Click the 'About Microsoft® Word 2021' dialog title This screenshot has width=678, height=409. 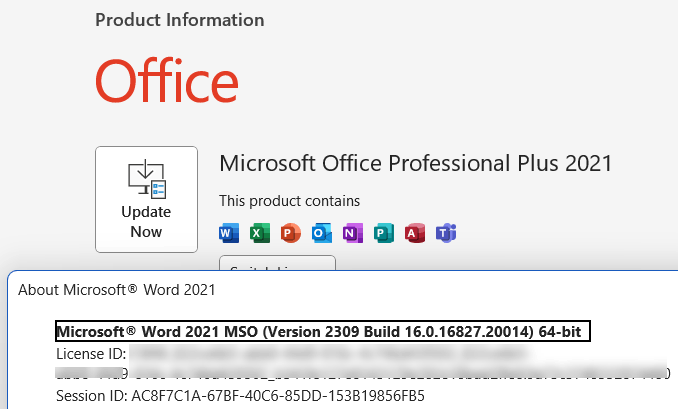[117, 290]
